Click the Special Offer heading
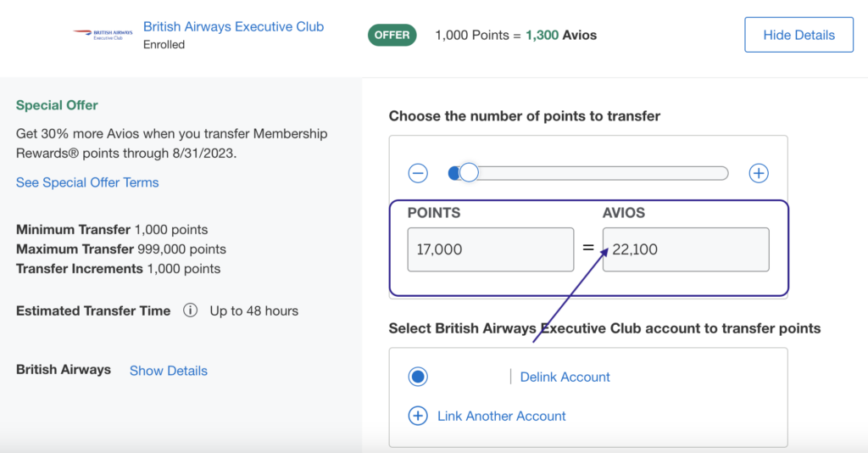Screen dimensions: 868x453 (x=57, y=105)
